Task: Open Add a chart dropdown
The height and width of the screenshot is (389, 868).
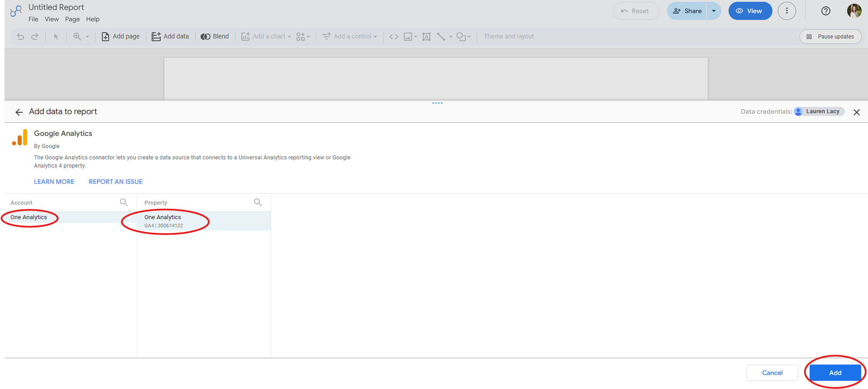Action: coord(266,37)
